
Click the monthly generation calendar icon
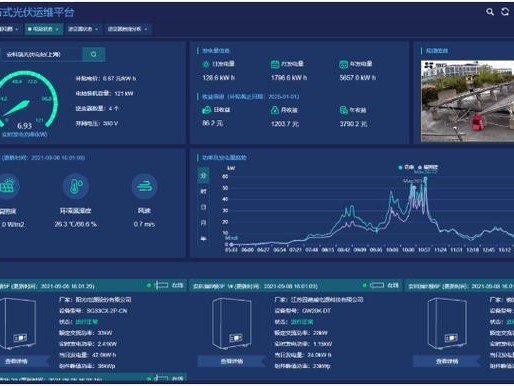pyautogui.click(x=275, y=64)
